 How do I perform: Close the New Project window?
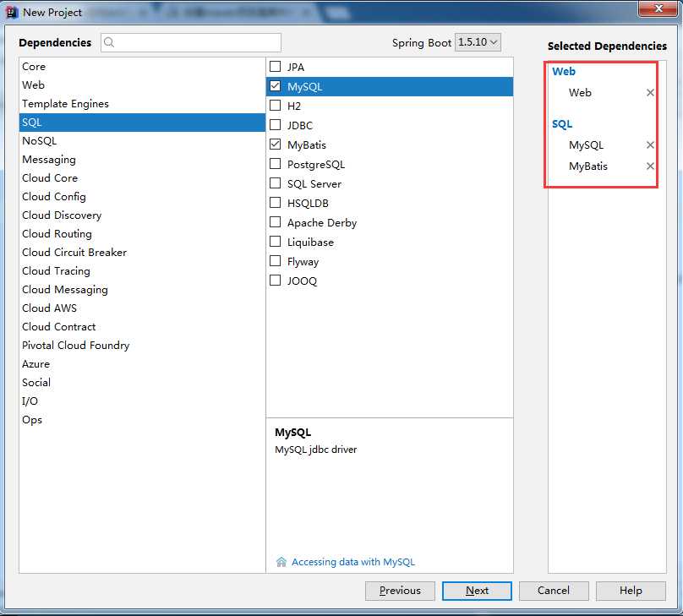point(658,8)
